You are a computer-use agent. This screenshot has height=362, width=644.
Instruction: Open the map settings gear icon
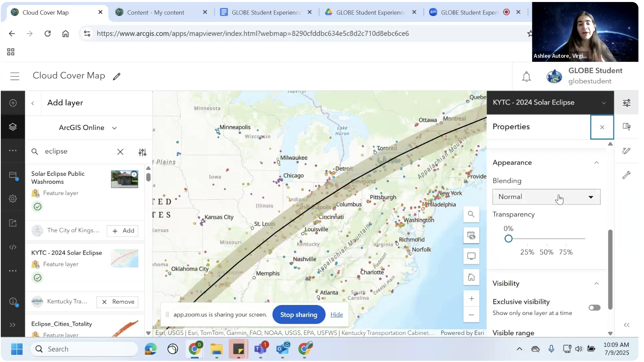pyautogui.click(x=13, y=199)
